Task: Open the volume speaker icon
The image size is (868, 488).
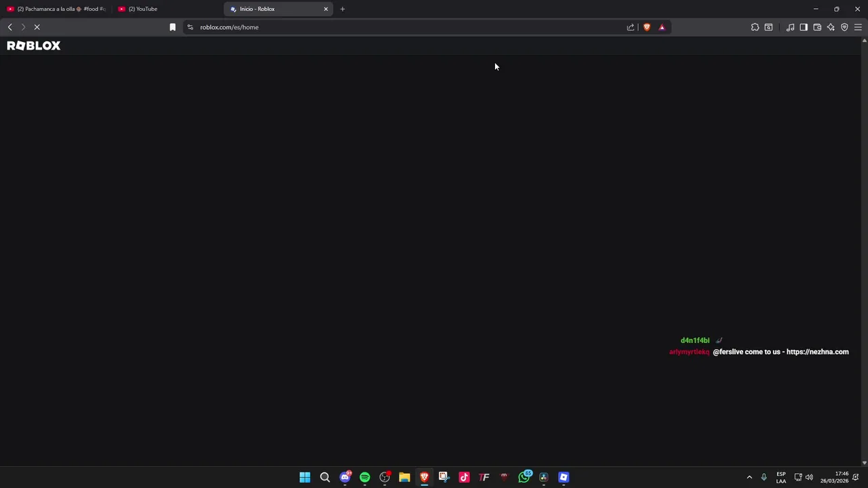Action: click(809, 477)
